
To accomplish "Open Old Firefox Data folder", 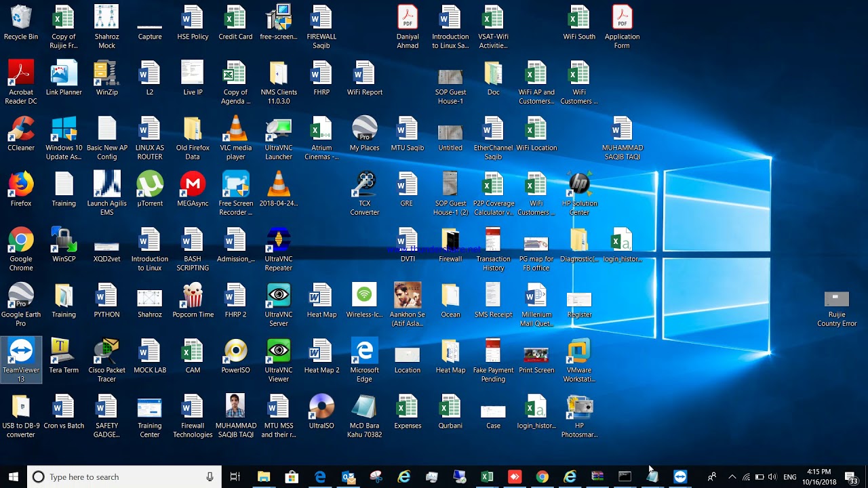I will pos(193,138).
